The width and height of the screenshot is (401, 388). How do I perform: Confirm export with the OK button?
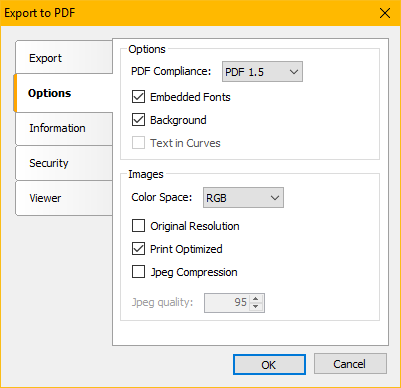click(269, 365)
